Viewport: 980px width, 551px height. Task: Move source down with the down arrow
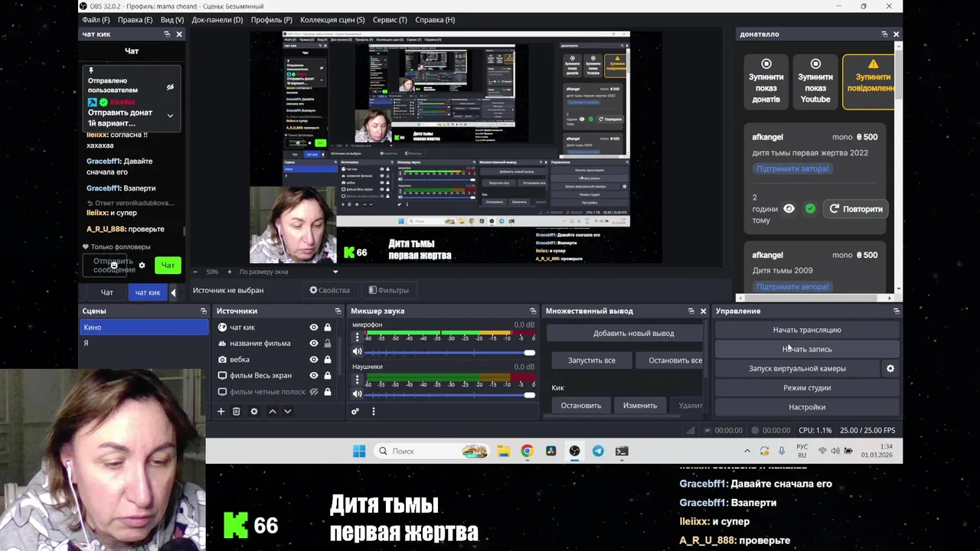[288, 411]
